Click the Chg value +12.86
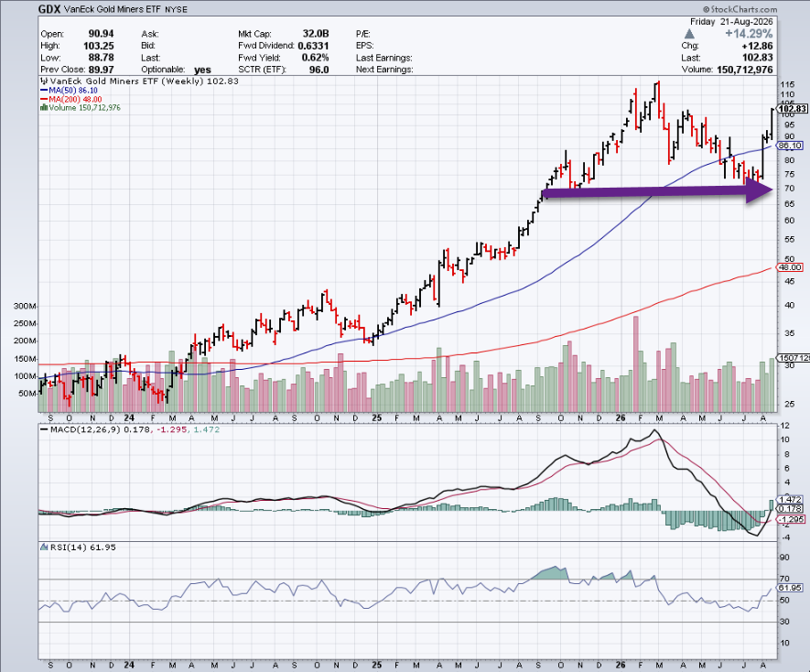 [x=757, y=46]
